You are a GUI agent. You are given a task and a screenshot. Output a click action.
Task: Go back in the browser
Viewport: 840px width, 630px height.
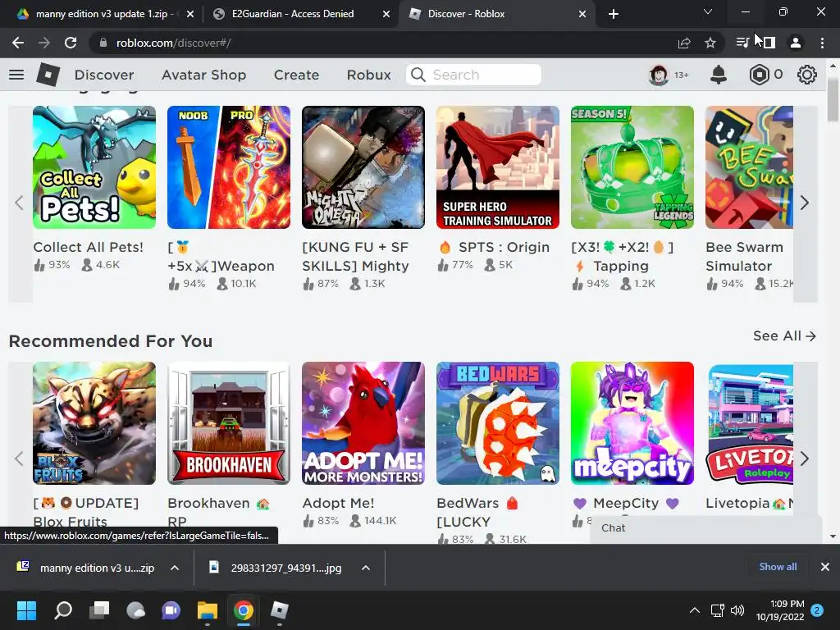point(18,43)
